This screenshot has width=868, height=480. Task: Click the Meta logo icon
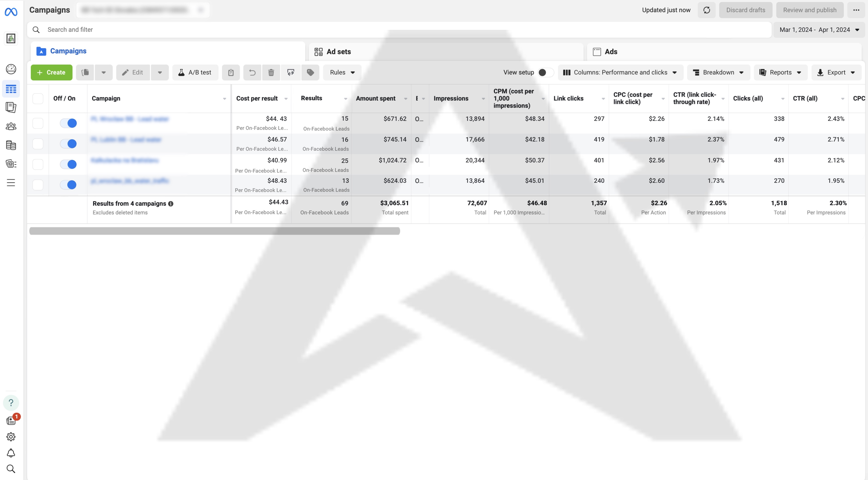click(x=11, y=12)
